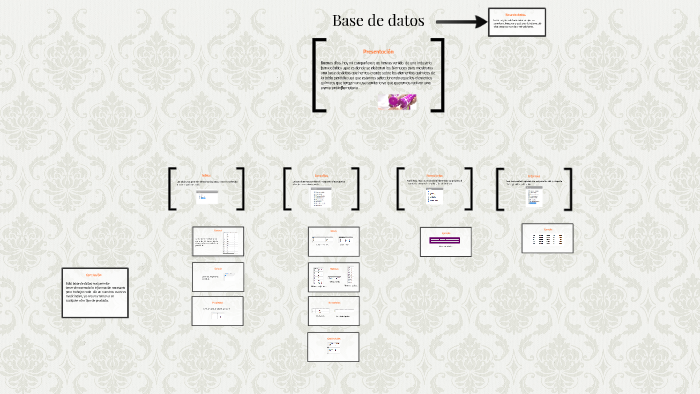This screenshot has width=700, height=394.
Task: Select the paragraph text inside the Presentación frame
Action: point(378,75)
